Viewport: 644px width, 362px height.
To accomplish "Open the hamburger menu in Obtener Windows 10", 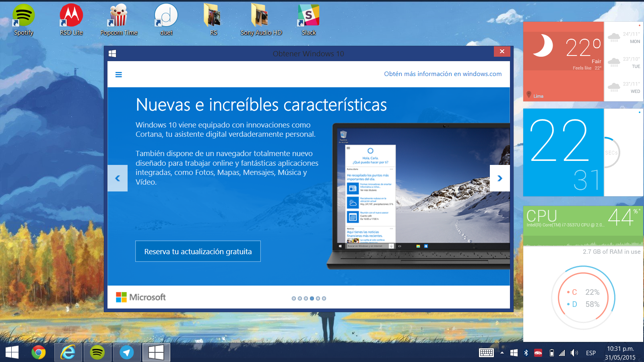I will click(119, 74).
